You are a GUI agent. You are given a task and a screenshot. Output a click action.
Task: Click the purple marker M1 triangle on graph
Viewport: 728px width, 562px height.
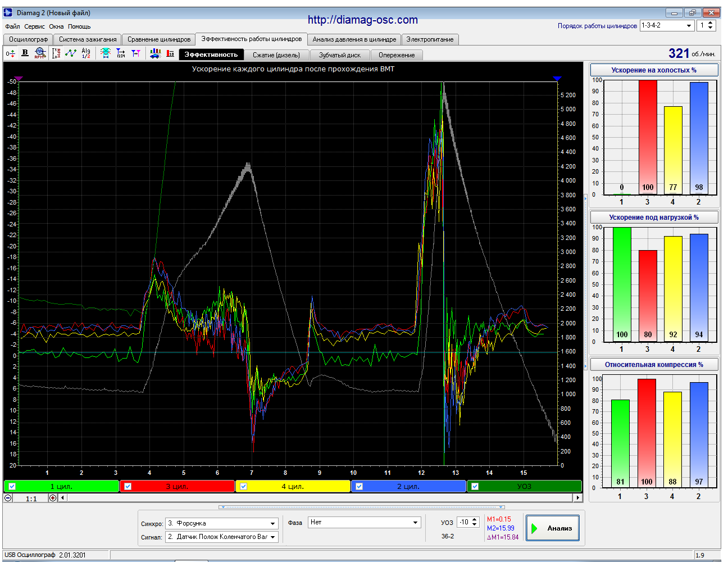click(x=19, y=79)
